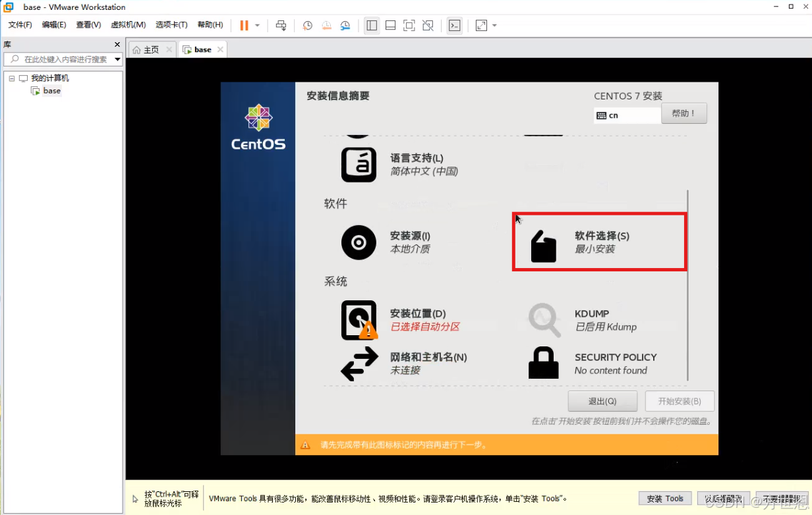Open the 虚拟机(M) menu
Screen dimensions: 812x515
coord(128,25)
